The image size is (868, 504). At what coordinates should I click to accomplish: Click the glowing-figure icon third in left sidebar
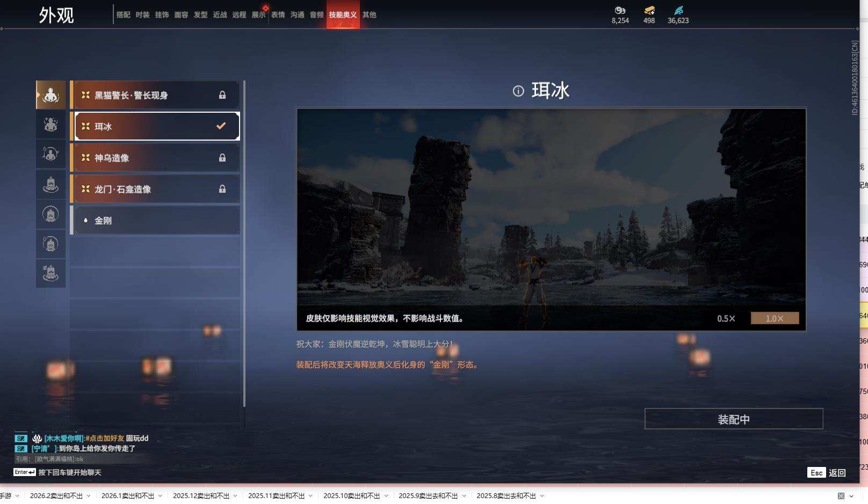coord(50,154)
